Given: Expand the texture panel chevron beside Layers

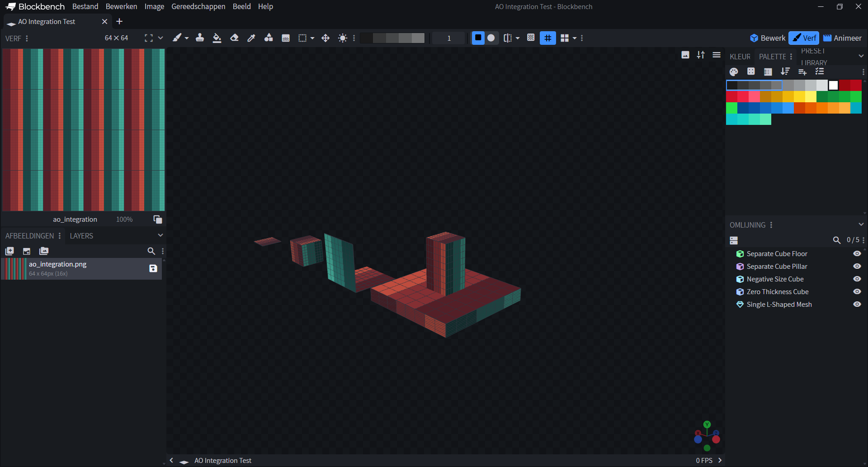Looking at the screenshot, I should point(160,235).
